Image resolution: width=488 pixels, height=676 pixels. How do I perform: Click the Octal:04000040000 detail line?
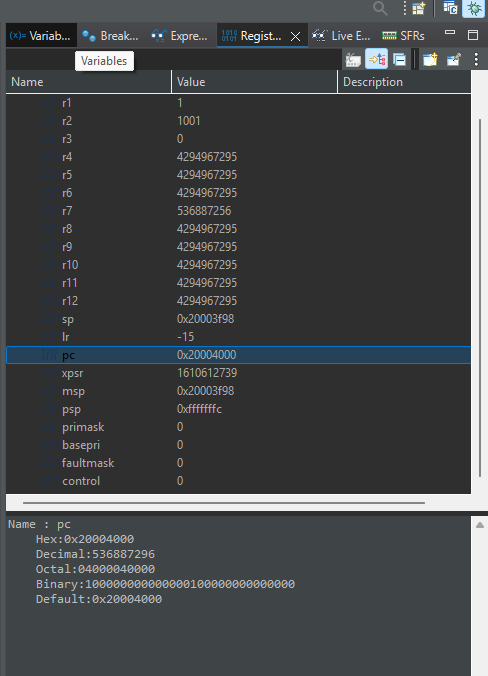(x=95, y=569)
